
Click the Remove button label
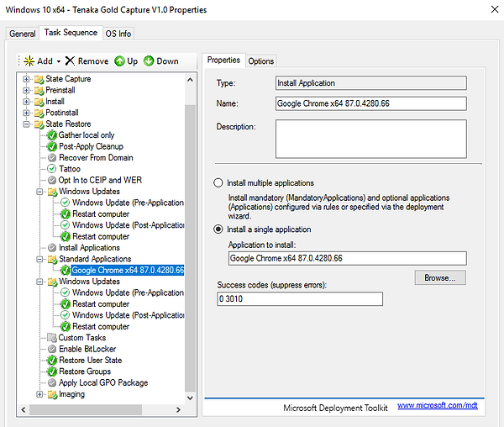click(93, 61)
